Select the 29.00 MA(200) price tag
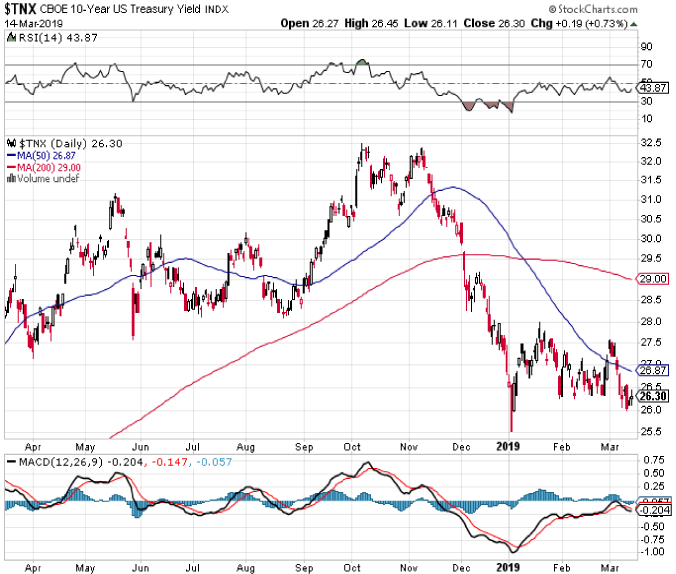 click(652, 278)
